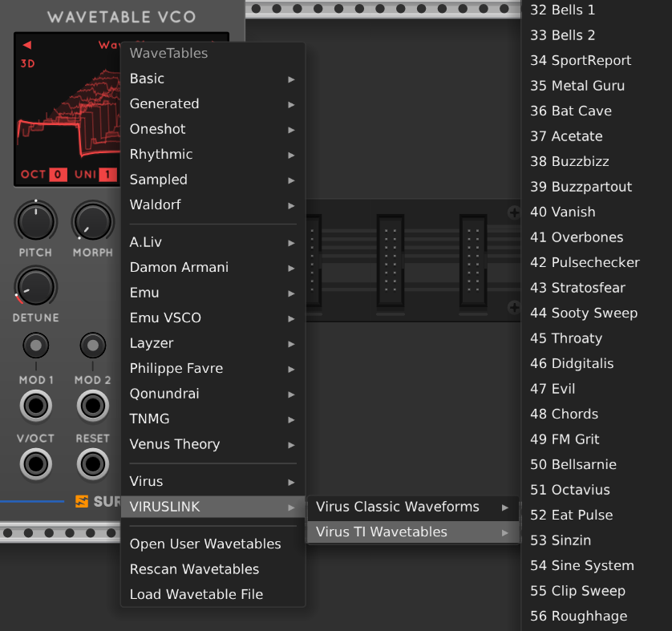Click the MORPH knob

click(93, 221)
